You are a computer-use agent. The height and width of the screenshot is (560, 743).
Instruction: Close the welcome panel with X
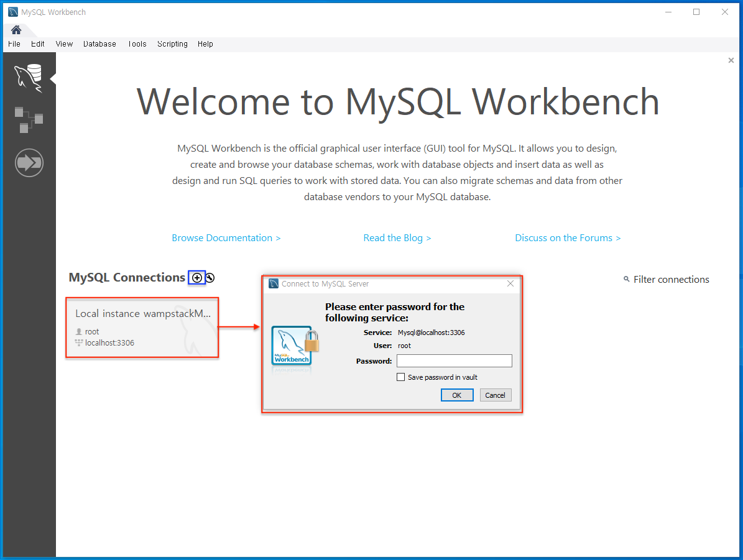click(x=731, y=60)
